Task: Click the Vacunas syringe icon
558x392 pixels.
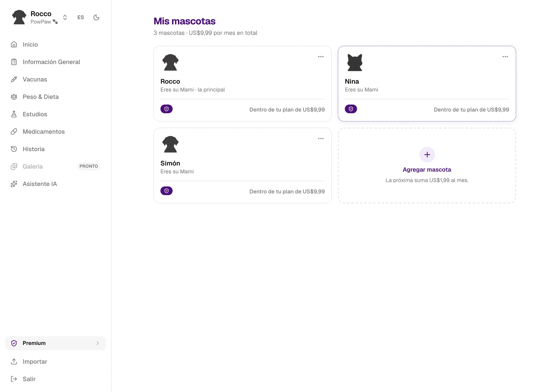Action: point(14,79)
